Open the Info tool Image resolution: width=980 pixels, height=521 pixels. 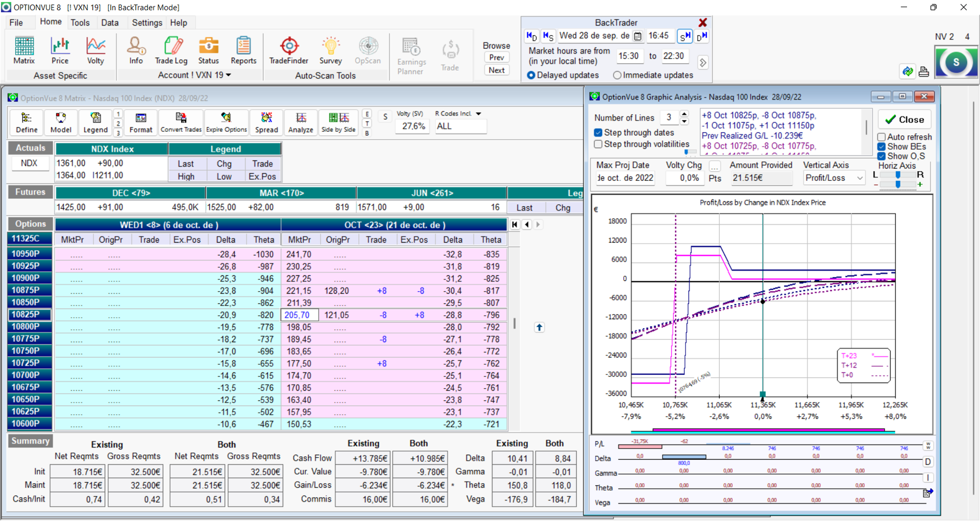(136, 50)
